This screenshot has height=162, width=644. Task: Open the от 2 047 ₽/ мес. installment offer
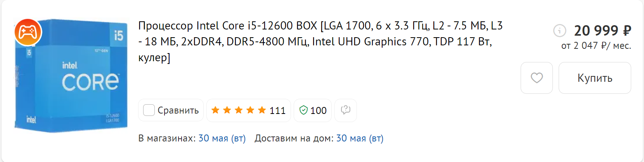pyautogui.click(x=596, y=46)
